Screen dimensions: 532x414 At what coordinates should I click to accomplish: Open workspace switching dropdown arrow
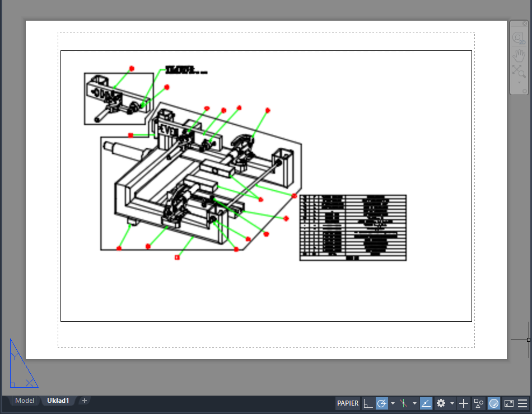[452, 403]
